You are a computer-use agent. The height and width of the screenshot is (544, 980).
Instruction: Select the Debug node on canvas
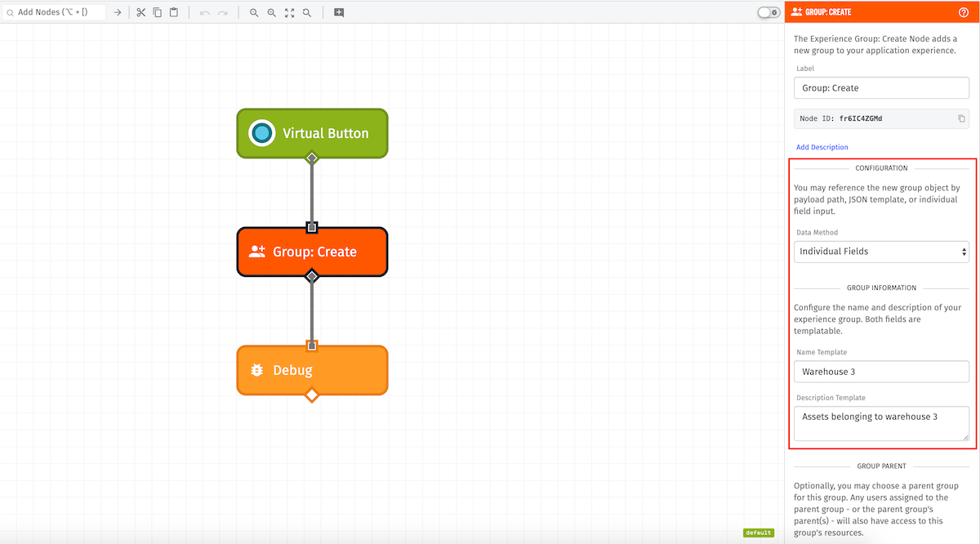(x=312, y=370)
